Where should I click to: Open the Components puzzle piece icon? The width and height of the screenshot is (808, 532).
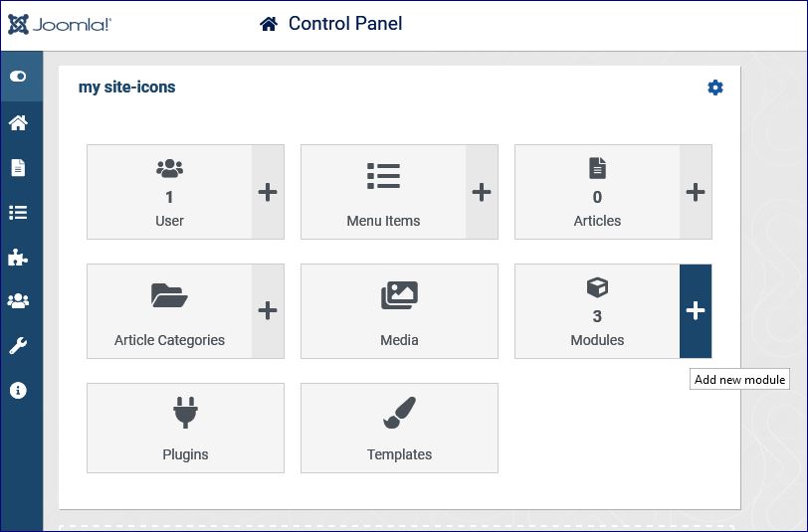(x=18, y=257)
